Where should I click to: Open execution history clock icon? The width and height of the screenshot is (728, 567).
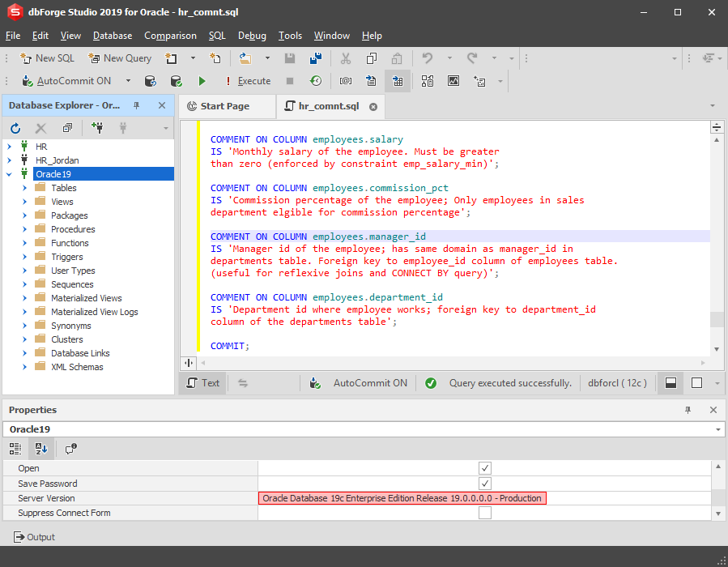point(316,81)
